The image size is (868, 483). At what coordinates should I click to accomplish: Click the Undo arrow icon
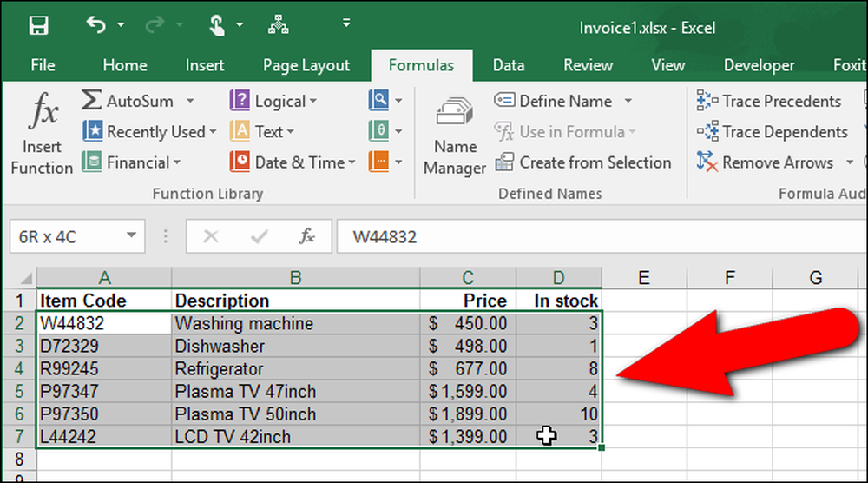click(x=95, y=24)
